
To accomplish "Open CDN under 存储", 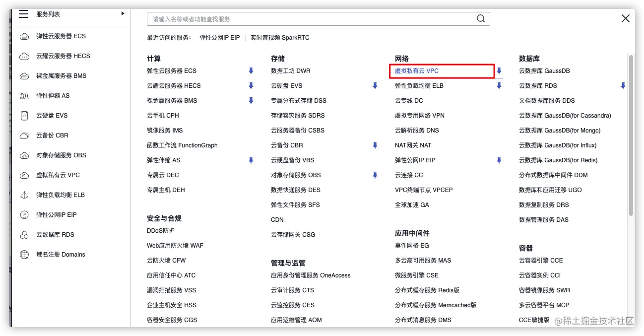I will (x=277, y=220).
